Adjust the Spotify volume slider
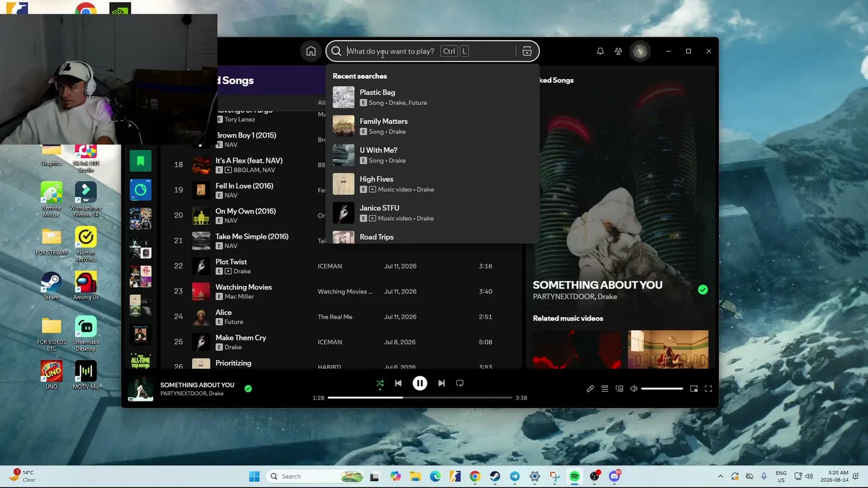 point(662,388)
